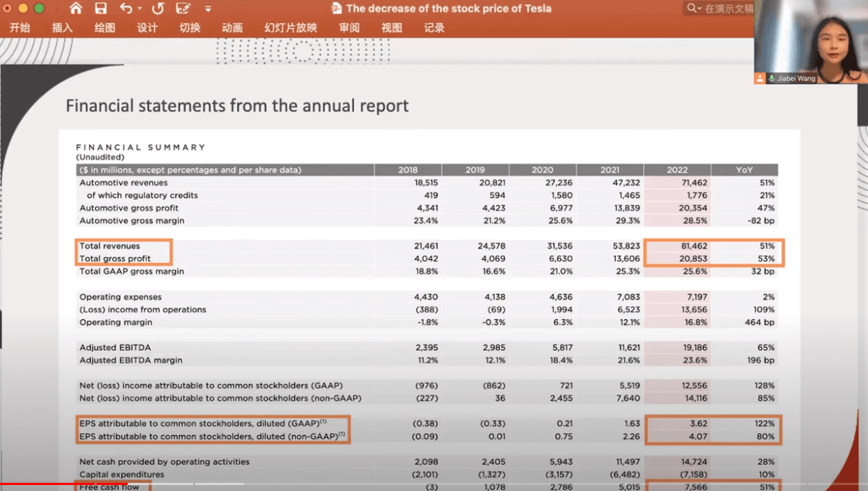
Task: Click the 'Total GAAP gross margin' row label
Action: tap(131, 271)
